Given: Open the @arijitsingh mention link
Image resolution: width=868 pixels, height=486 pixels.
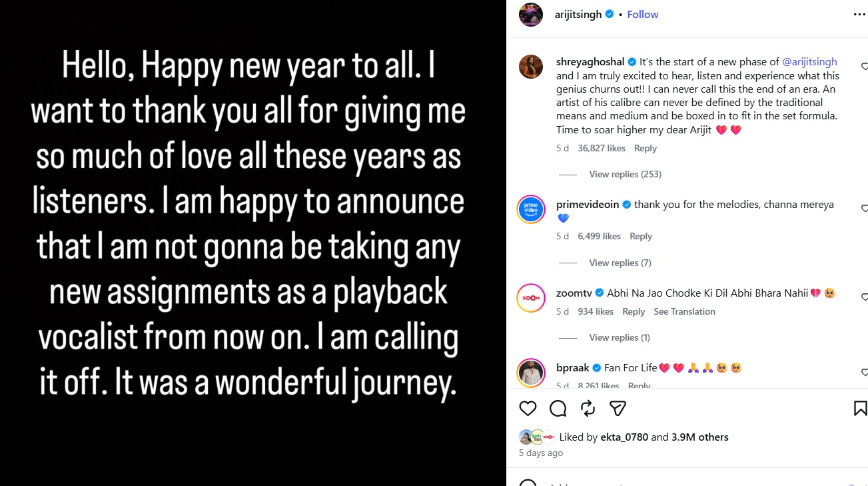Looking at the screenshot, I should pos(809,61).
